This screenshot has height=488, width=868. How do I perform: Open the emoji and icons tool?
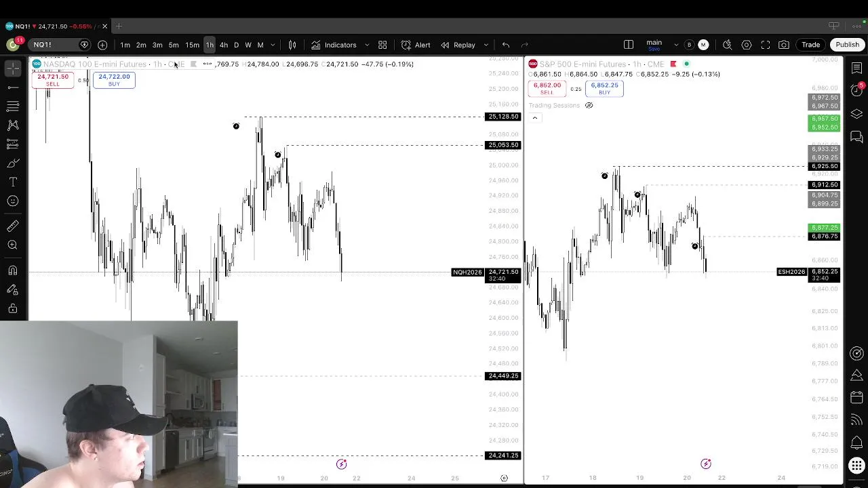pyautogui.click(x=13, y=201)
